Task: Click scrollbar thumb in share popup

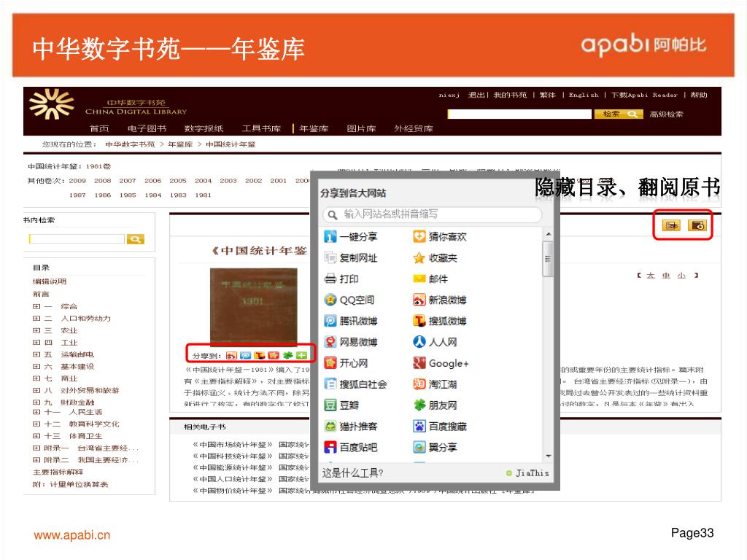Action: 548,259
